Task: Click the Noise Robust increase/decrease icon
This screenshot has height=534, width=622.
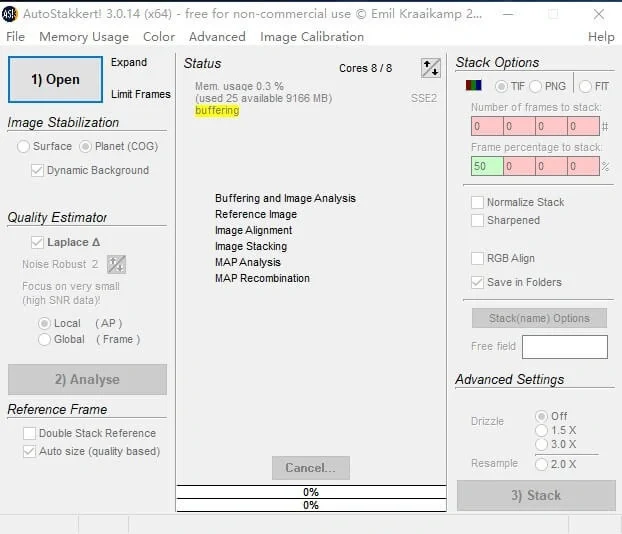Action: click(x=116, y=264)
